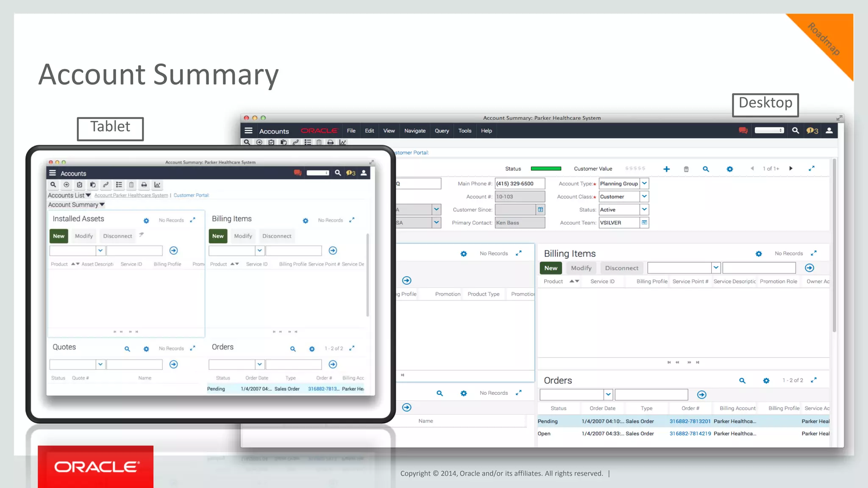Open desktop Billing Items search dropdown
The width and height of the screenshot is (868, 488).
point(716,268)
